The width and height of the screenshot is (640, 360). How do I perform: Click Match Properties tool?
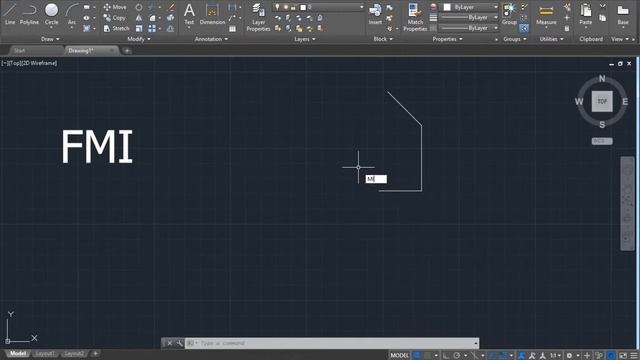point(415,17)
